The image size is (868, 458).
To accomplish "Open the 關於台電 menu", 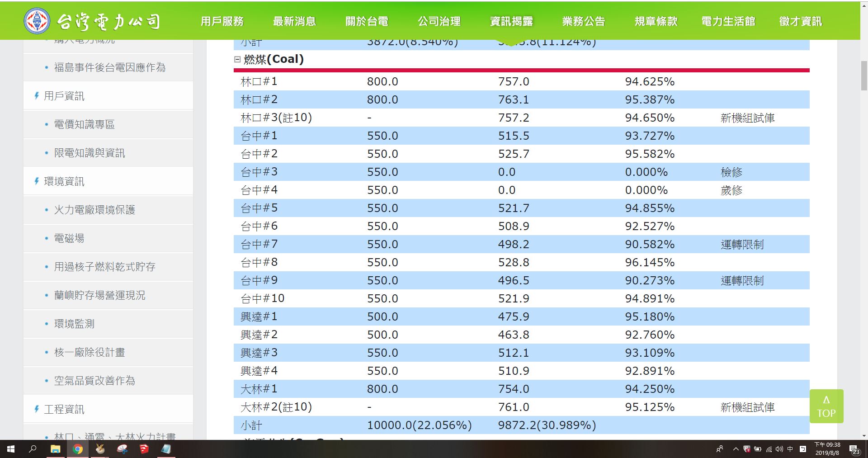I will point(367,21).
